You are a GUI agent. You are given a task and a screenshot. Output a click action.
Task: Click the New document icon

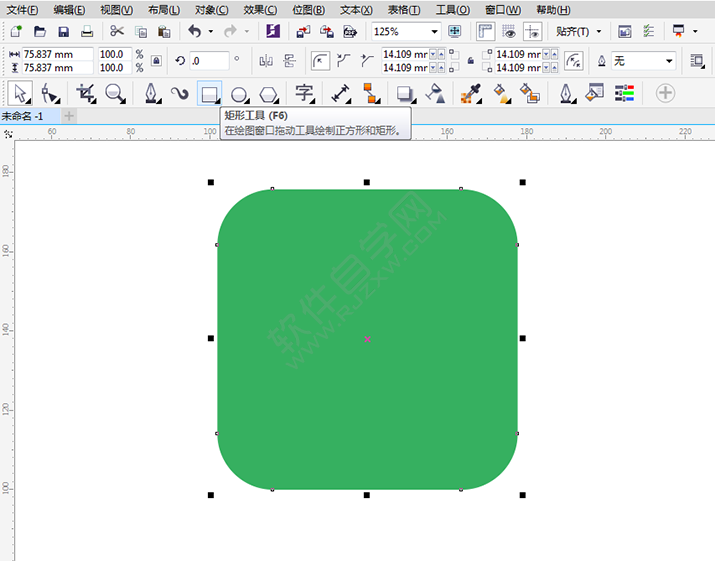[x=16, y=31]
